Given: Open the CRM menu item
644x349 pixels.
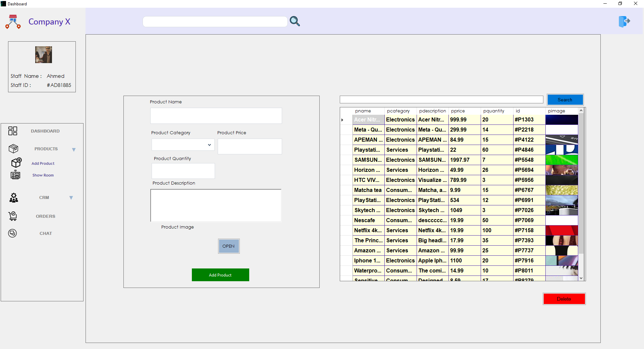Looking at the screenshot, I should click(44, 198).
